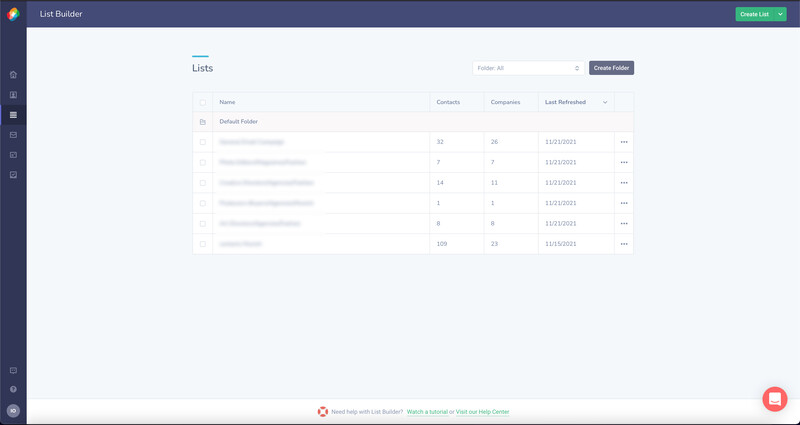Screen dimensions: 800x425
Task: Click the sort chevron next to Last Refreshed
Action: click(x=605, y=103)
